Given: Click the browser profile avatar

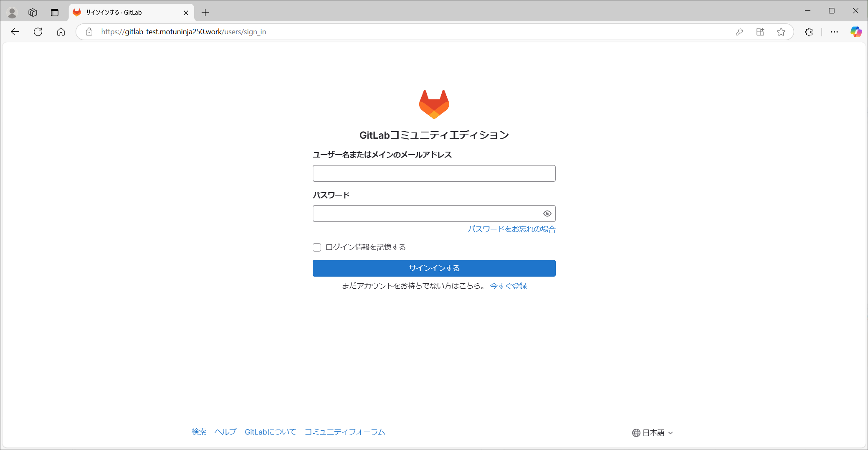Looking at the screenshot, I should 12,12.
